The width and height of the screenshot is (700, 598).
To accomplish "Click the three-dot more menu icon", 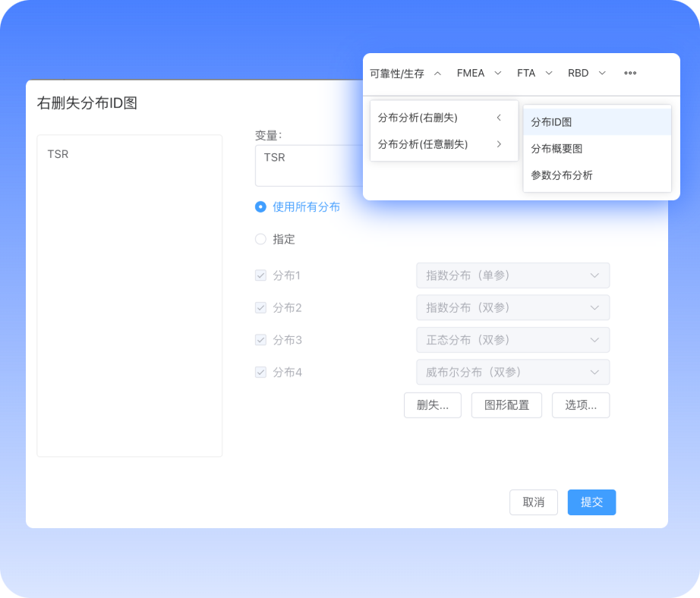I will coord(630,74).
